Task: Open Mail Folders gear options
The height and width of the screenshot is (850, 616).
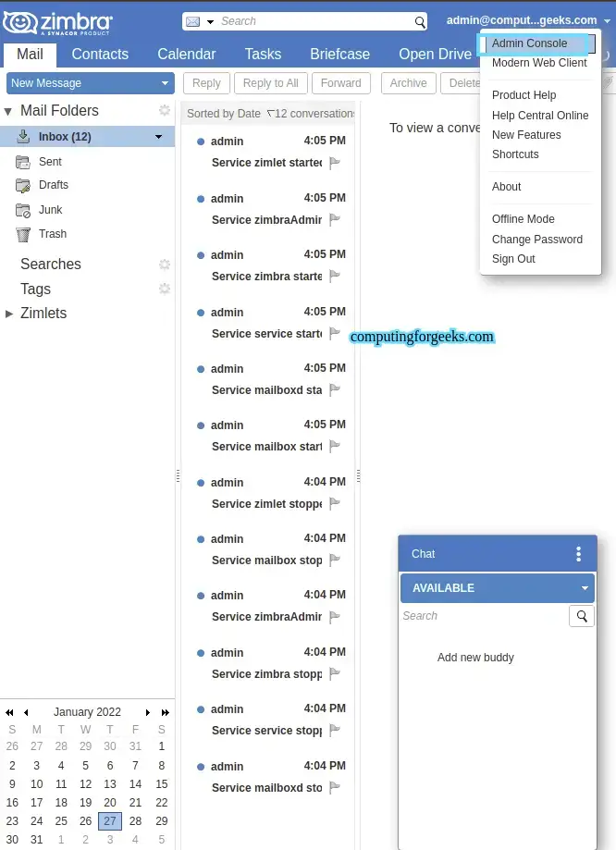Action: coord(165,111)
